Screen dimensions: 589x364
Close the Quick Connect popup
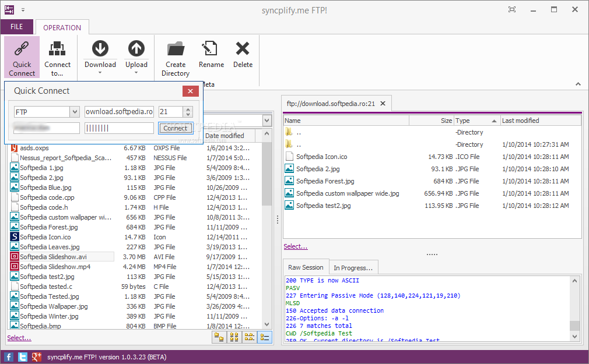point(191,91)
